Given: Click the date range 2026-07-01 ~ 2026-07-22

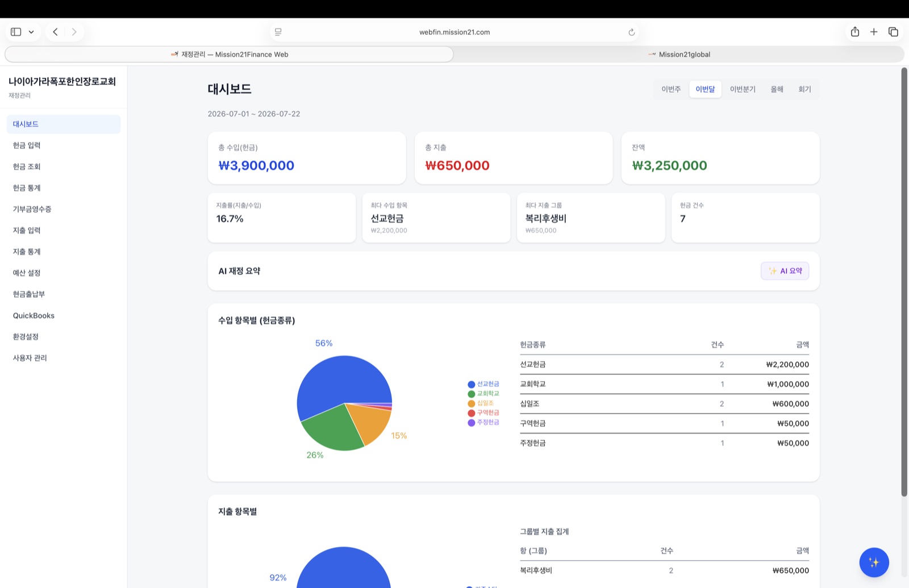Looking at the screenshot, I should coord(254,114).
